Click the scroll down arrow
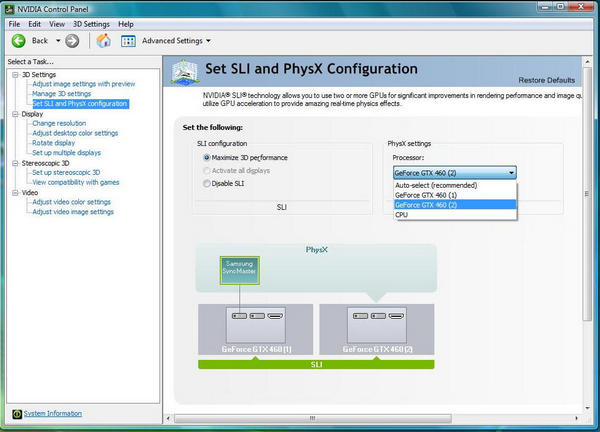600x432 pixels. tap(587, 408)
